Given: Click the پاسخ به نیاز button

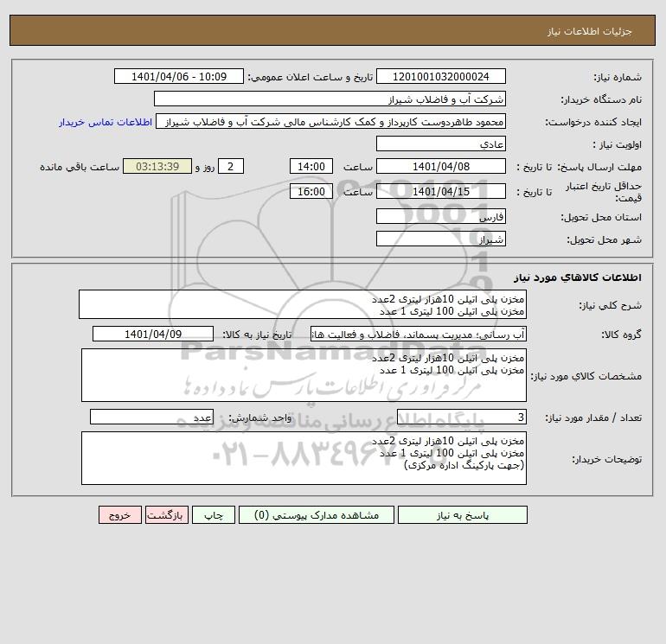Looking at the screenshot, I should (463, 515).
